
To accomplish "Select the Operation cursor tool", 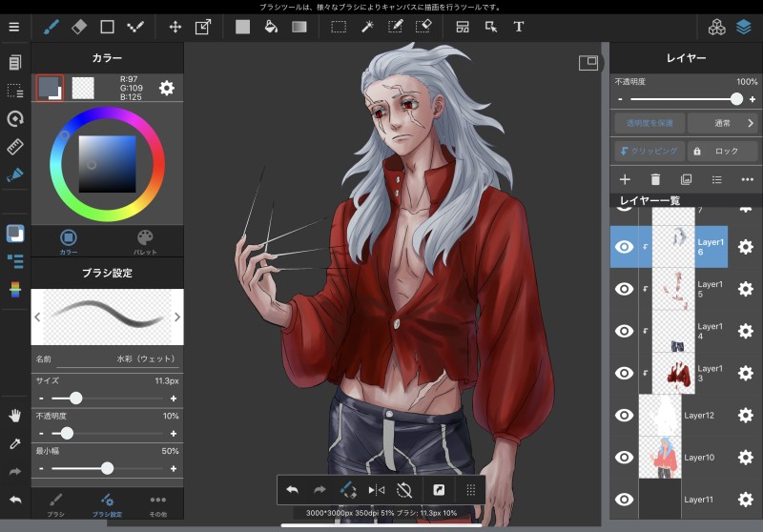I will [x=491, y=27].
